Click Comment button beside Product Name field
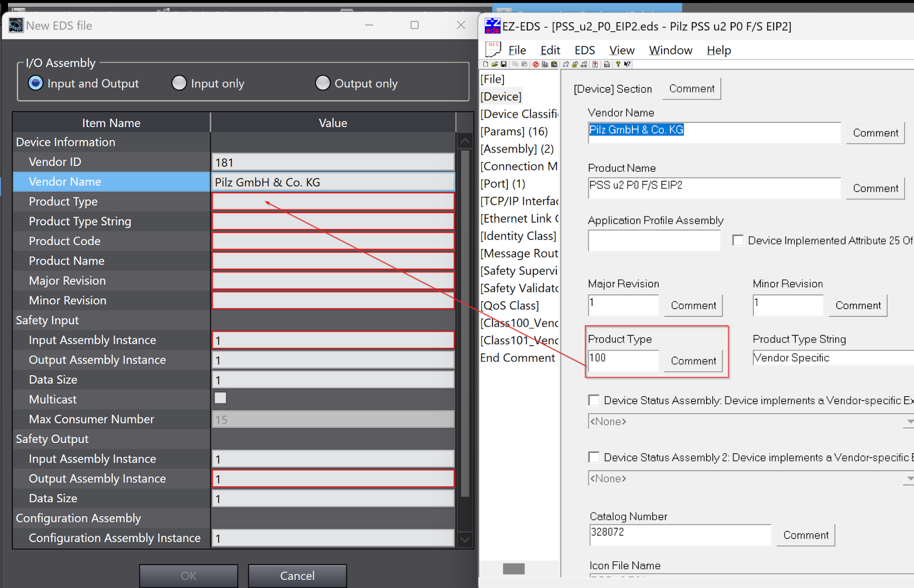The height and width of the screenshot is (588, 914). [x=875, y=188]
